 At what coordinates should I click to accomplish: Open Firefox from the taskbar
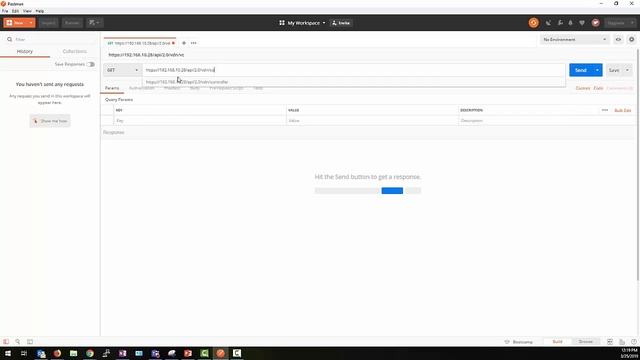[x=57, y=353]
